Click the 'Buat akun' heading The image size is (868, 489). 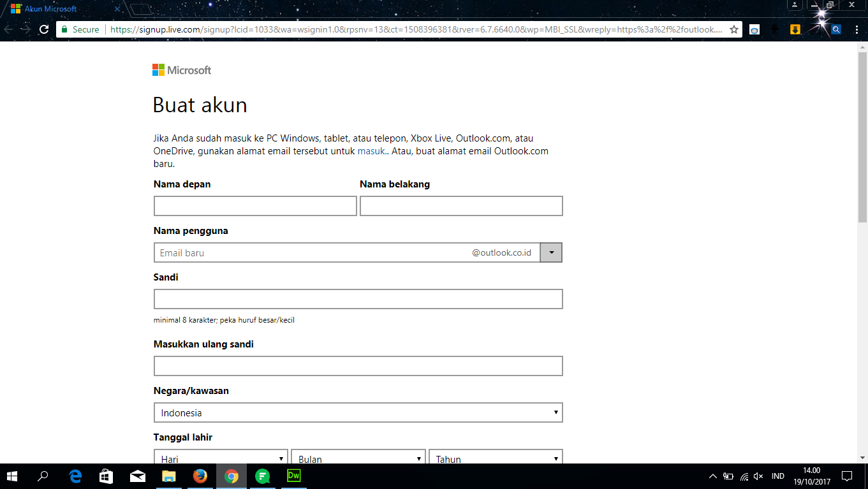[x=200, y=105]
